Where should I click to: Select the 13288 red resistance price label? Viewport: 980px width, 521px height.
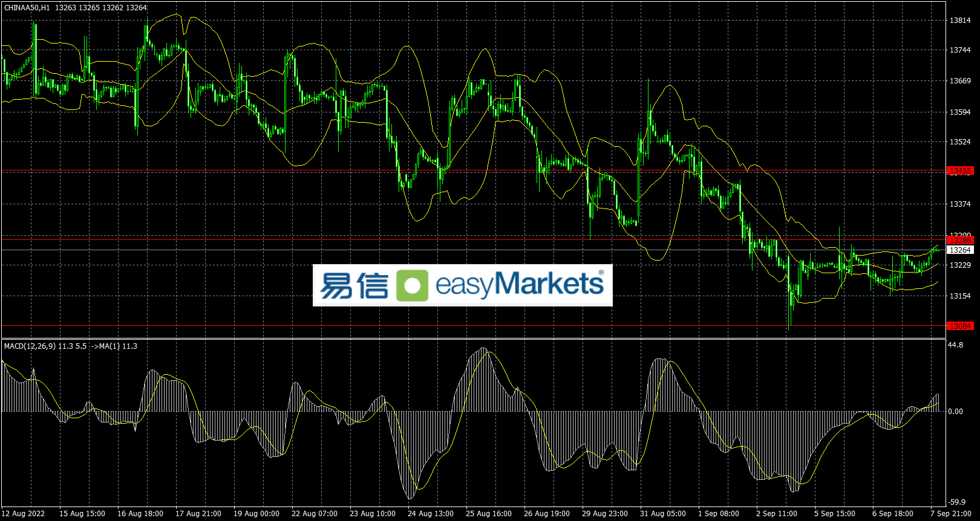[x=960, y=241]
